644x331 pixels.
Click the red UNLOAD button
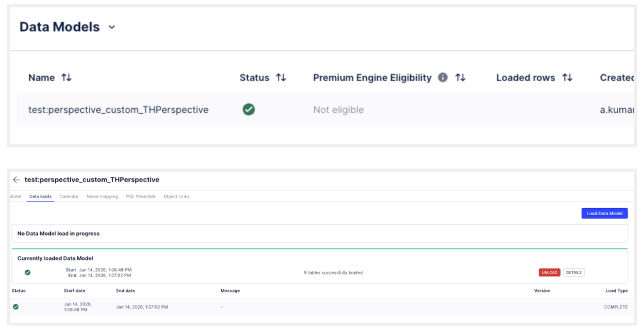tap(549, 272)
